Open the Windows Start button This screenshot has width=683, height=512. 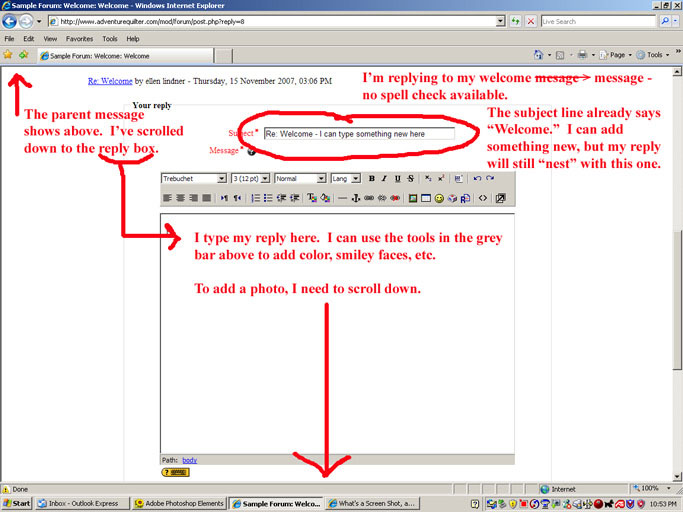pyautogui.click(x=17, y=504)
